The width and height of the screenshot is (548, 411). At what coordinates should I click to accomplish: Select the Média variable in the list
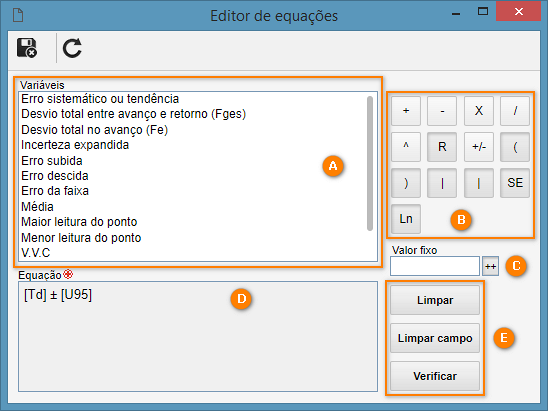click(x=37, y=207)
